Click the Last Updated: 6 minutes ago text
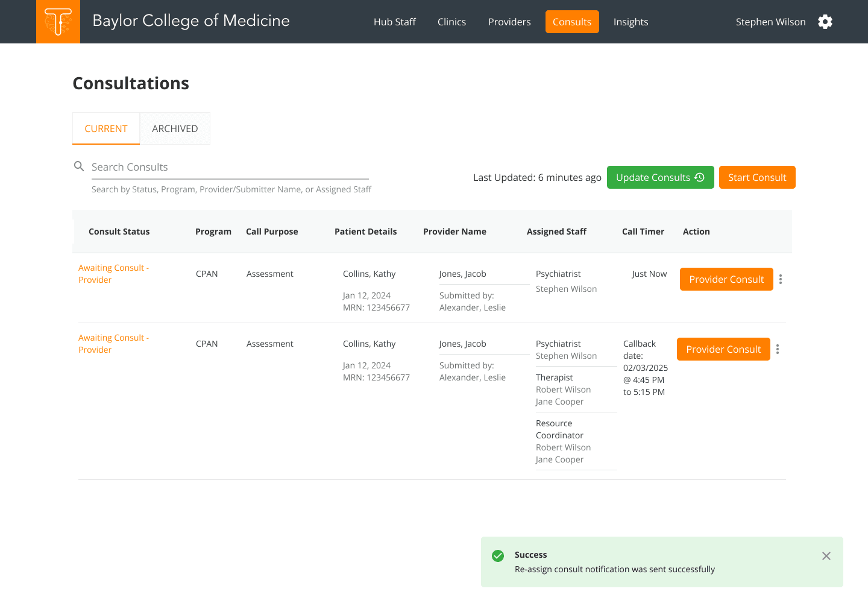 tap(537, 177)
